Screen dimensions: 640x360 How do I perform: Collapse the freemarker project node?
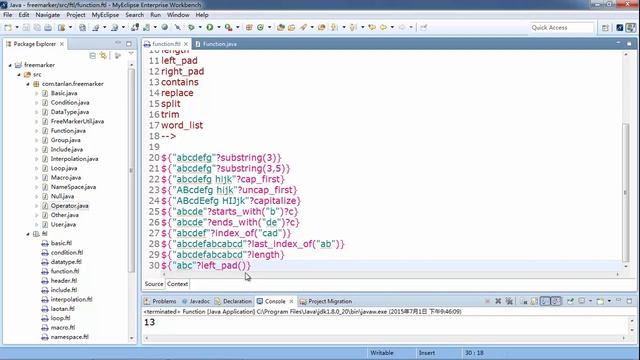coord(10,65)
